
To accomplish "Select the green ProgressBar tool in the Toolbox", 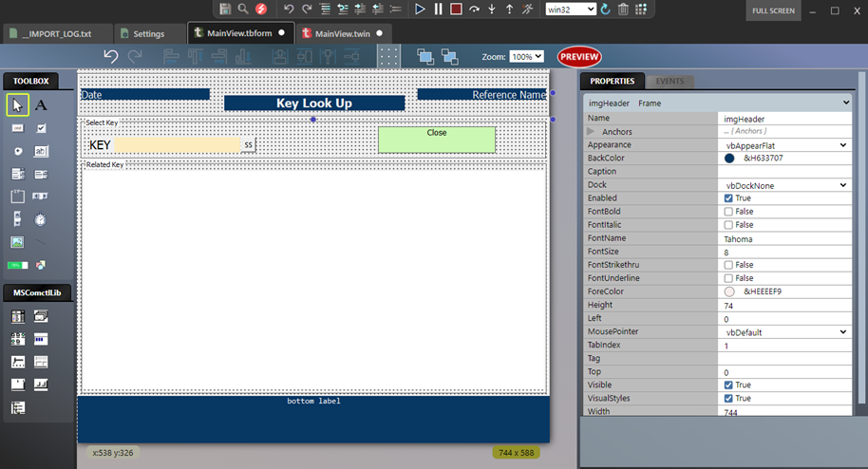I will tap(18, 265).
